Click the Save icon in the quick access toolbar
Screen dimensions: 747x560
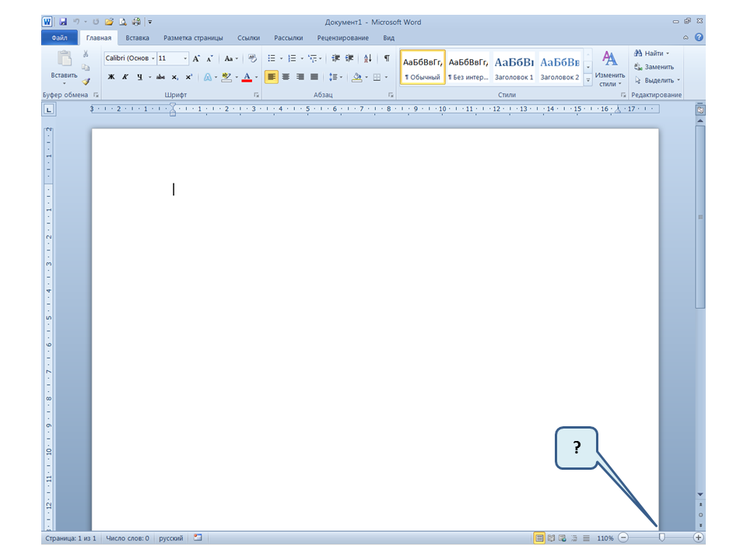62,22
